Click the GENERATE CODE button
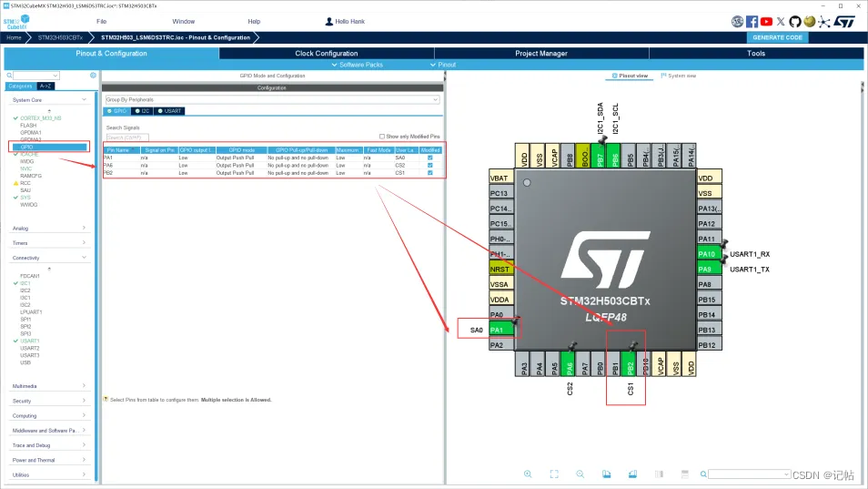868x489 pixels. tap(777, 37)
